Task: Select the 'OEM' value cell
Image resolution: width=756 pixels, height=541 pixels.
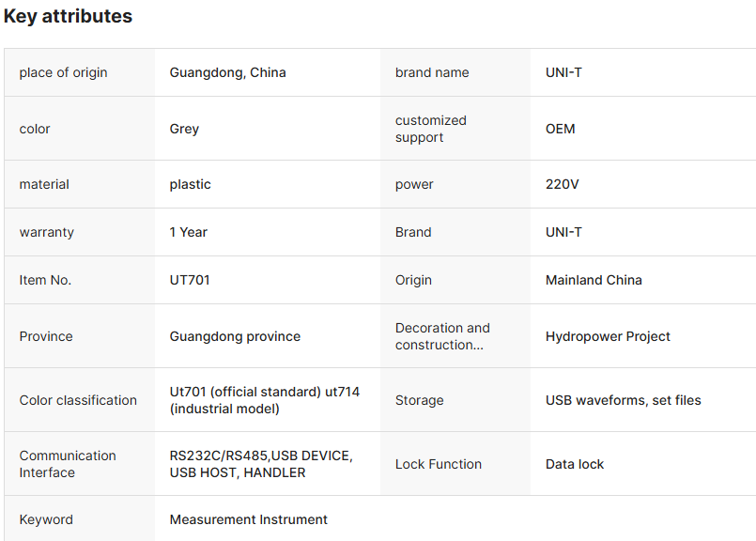Action: [x=560, y=129]
